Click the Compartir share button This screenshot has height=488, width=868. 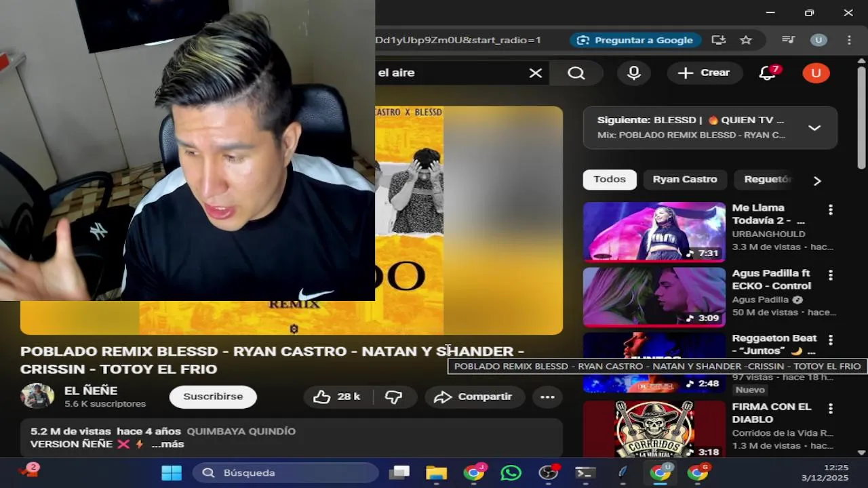pos(473,396)
